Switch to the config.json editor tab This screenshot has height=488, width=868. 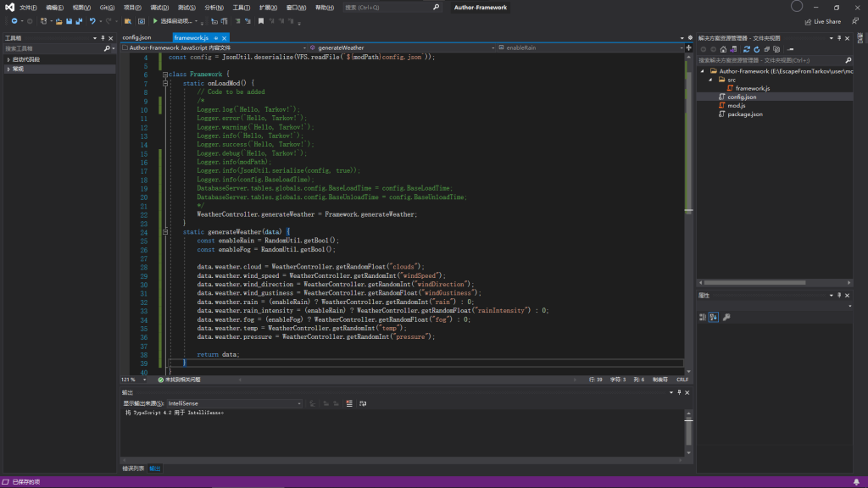click(x=136, y=37)
